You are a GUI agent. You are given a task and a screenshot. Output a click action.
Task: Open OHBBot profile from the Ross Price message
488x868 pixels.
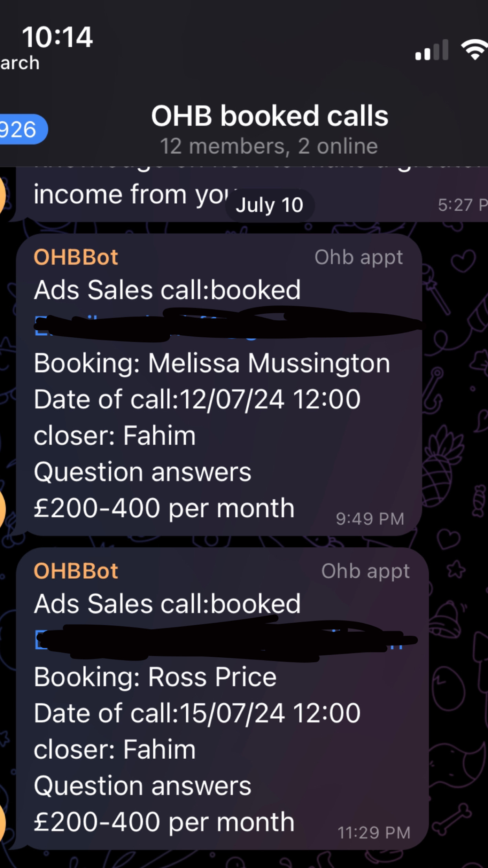[76, 571]
